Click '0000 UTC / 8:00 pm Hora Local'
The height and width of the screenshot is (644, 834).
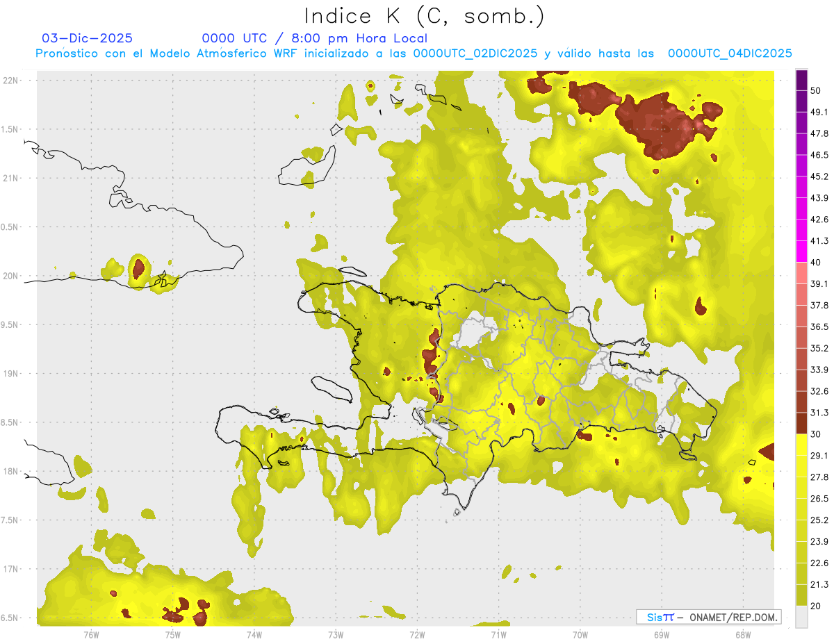click(x=315, y=38)
